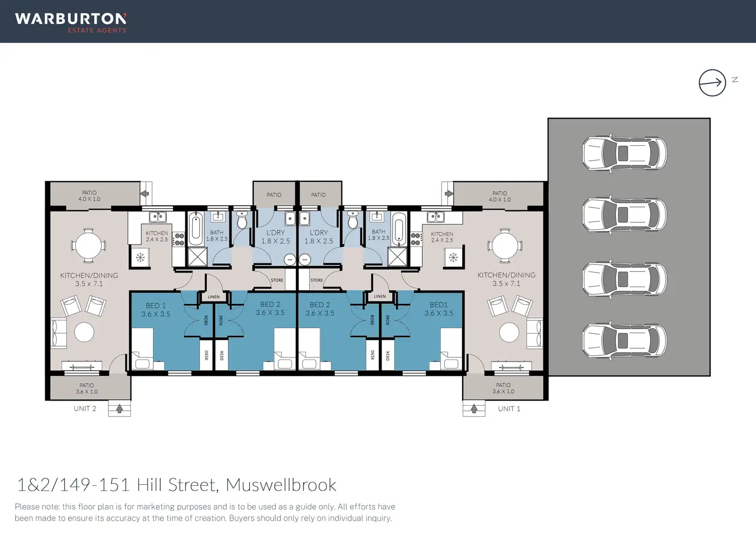Screen dimensions: 756x534
Task: Select the Unit 2 KITCHEN/DINING 3.5 x 7.1 label
Action: coord(89,279)
